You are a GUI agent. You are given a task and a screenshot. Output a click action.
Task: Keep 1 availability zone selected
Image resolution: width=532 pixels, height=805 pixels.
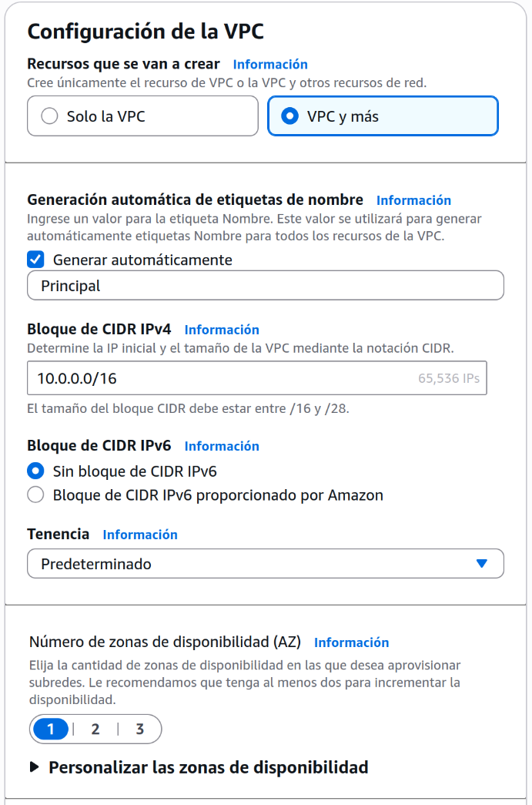click(x=49, y=729)
